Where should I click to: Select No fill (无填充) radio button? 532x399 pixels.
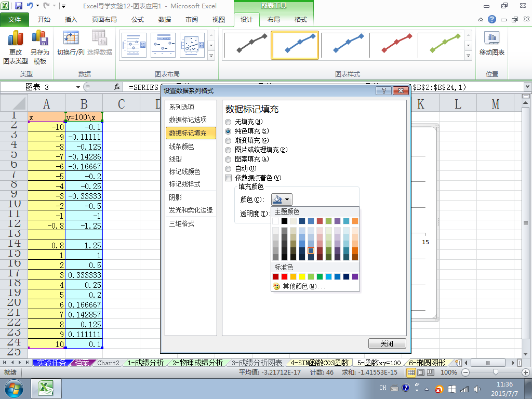pos(229,122)
